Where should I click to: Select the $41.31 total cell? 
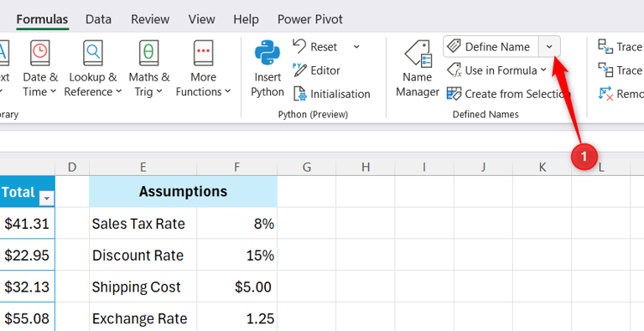pyautogui.click(x=27, y=224)
